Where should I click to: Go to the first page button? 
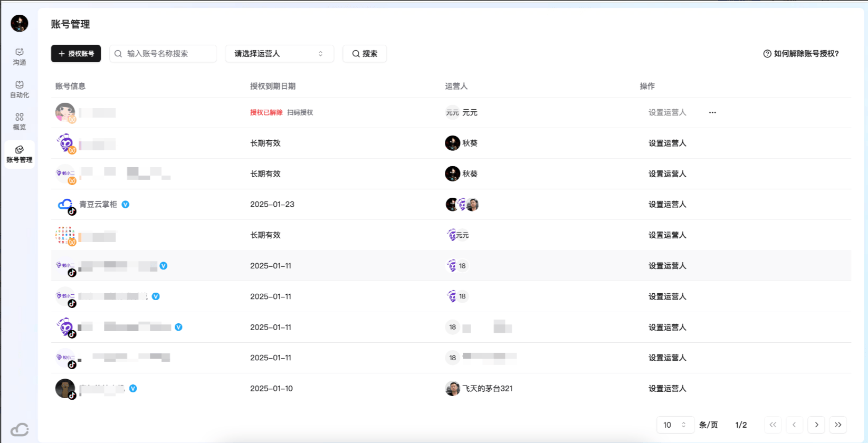pyautogui.click(x=772, y=425)
